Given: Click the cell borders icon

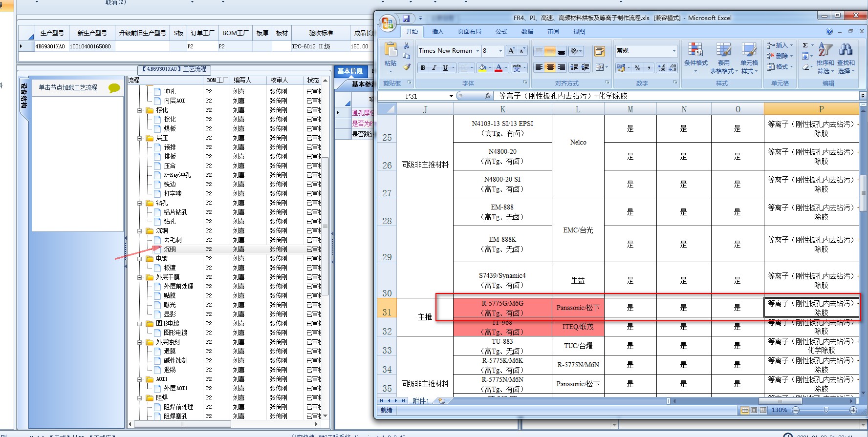Looking at the screenshot, I should (464, 68).
